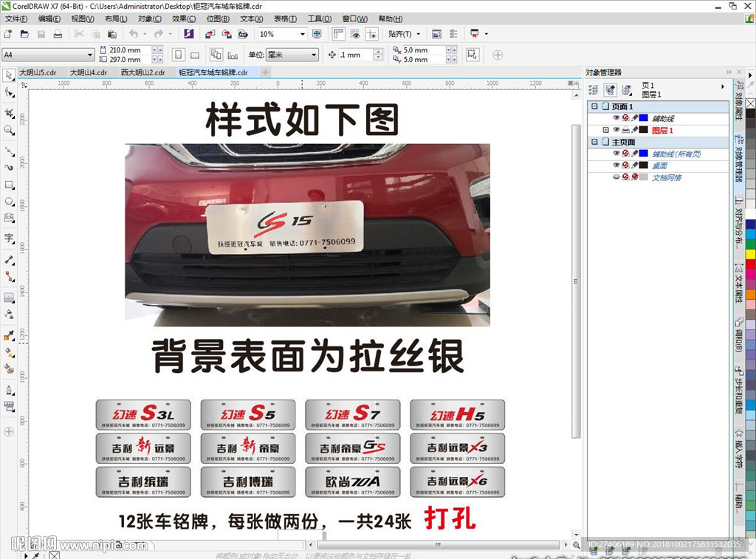Click the Treat as filled button

coord(472,55)
